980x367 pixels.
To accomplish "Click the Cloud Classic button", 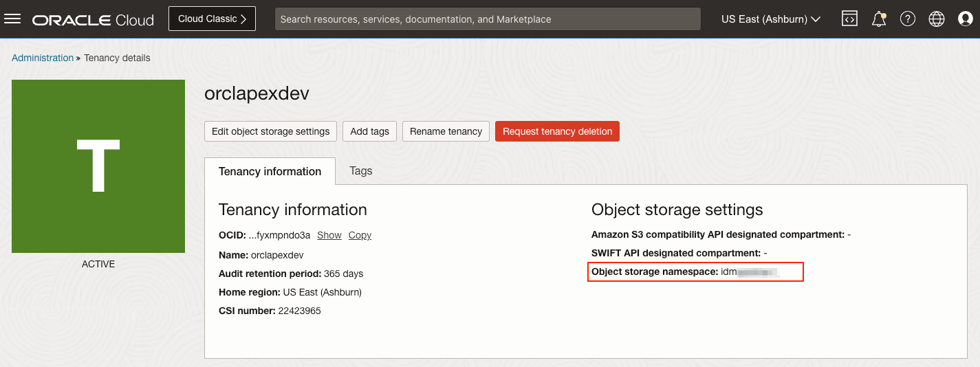I will click(x=212, y=19).
